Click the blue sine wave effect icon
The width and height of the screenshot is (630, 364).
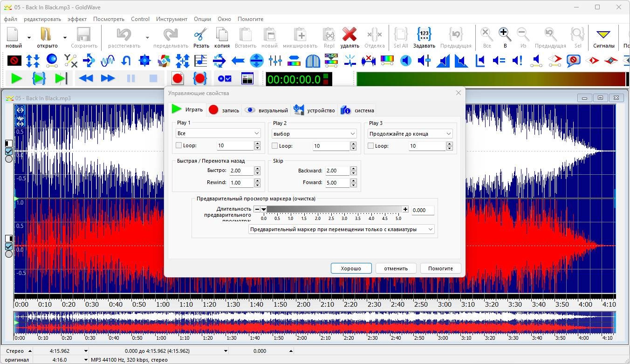tap(108, 61)
